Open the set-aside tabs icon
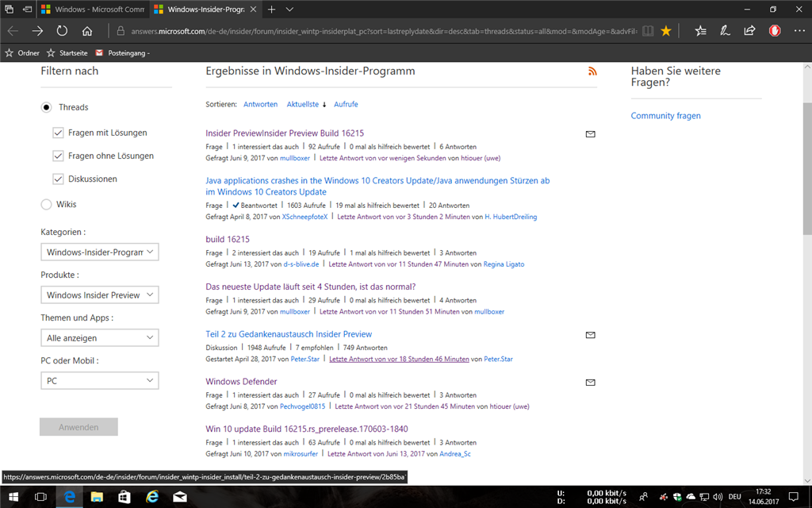This screenshot has width=812, height=508. pos(9,10)
